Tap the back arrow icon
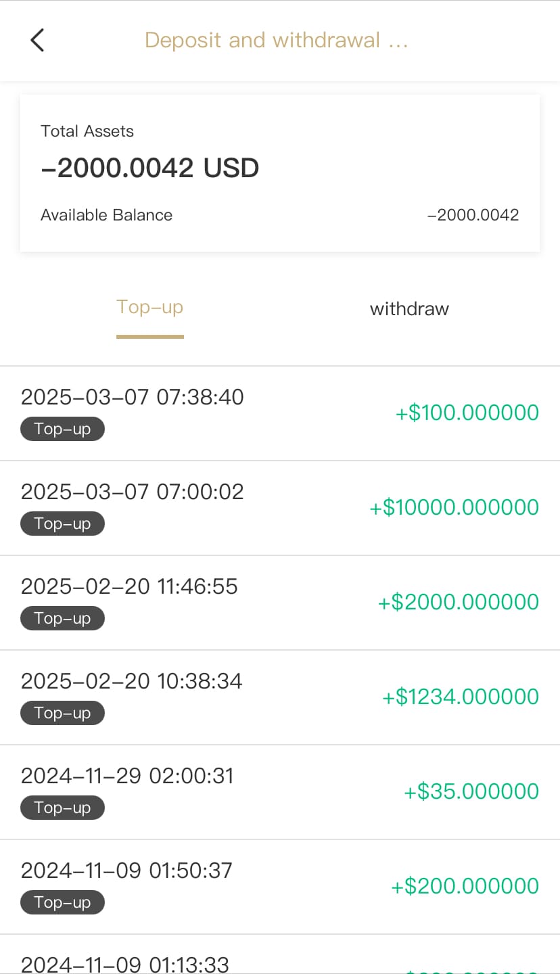The height and width of the screenshot is (974, 560). (x=37, y=40)
